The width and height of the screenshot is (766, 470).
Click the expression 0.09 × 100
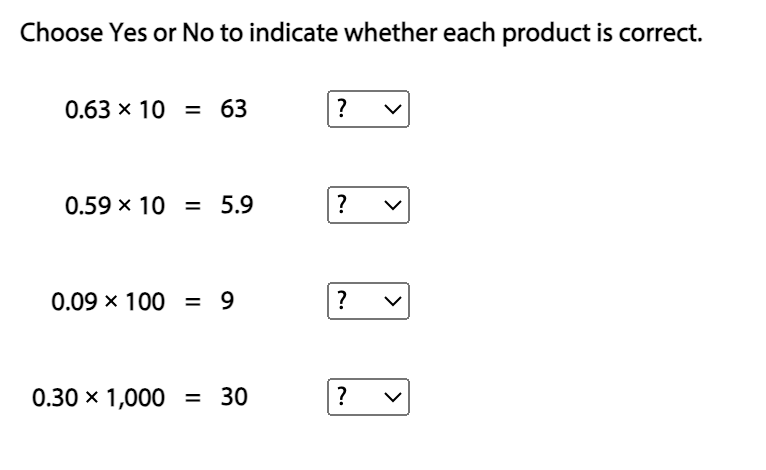(x=108, y=301)
